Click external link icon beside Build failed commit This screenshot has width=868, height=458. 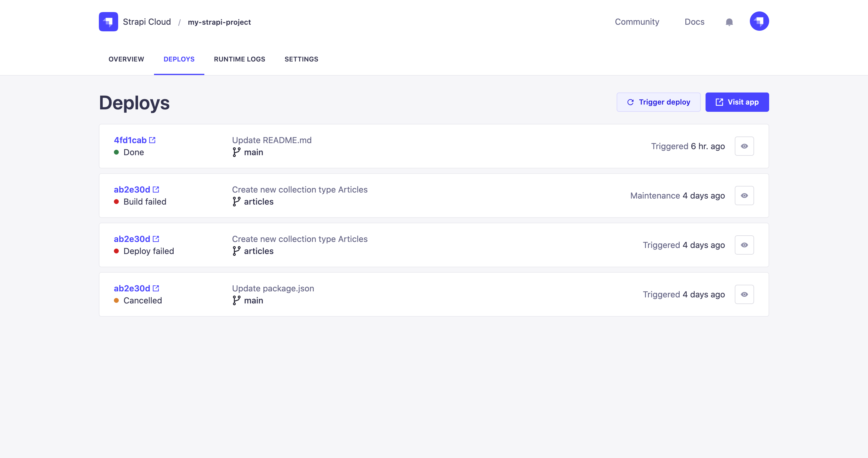click(x=156, y=190)
